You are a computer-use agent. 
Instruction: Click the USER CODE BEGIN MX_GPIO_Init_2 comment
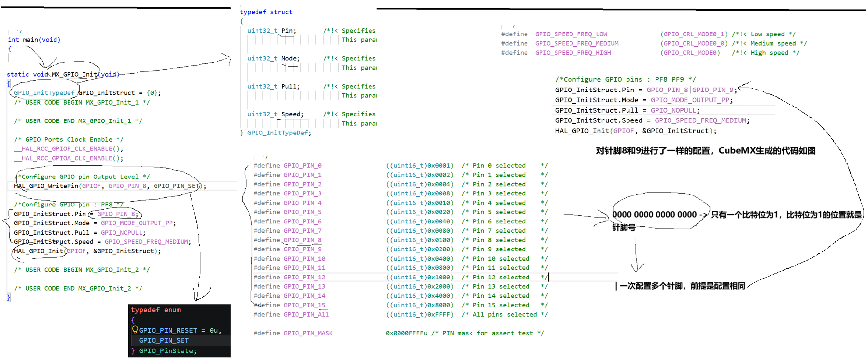pos(82,270)
